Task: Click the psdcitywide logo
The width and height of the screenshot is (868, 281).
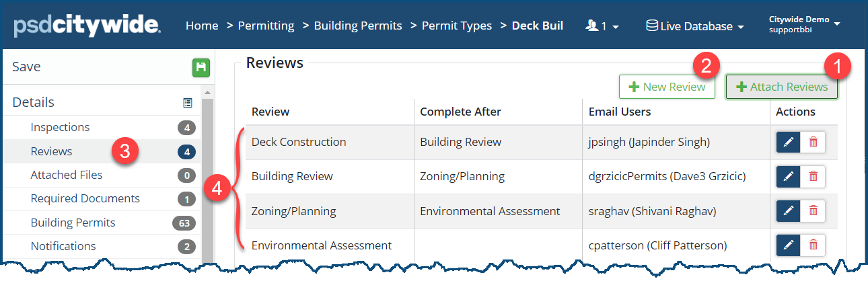Action: [87, 26]
